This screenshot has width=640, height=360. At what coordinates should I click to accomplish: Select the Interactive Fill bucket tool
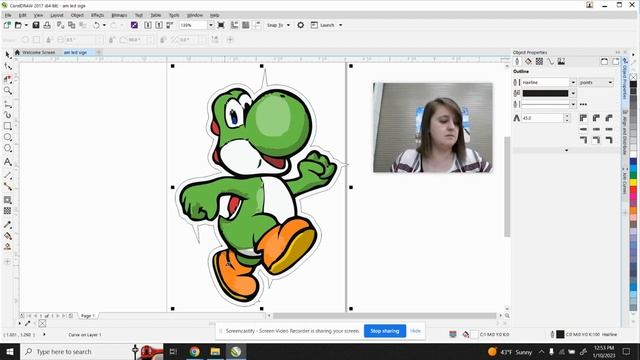(8, 236)
